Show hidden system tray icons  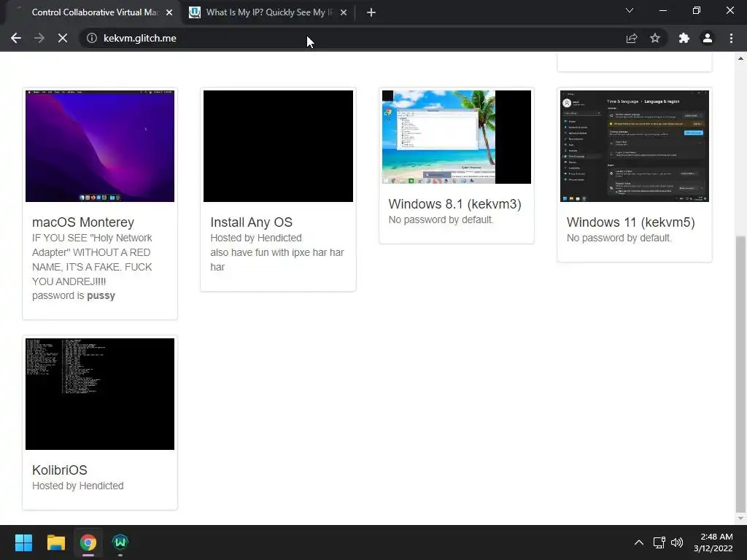[639, 542]
